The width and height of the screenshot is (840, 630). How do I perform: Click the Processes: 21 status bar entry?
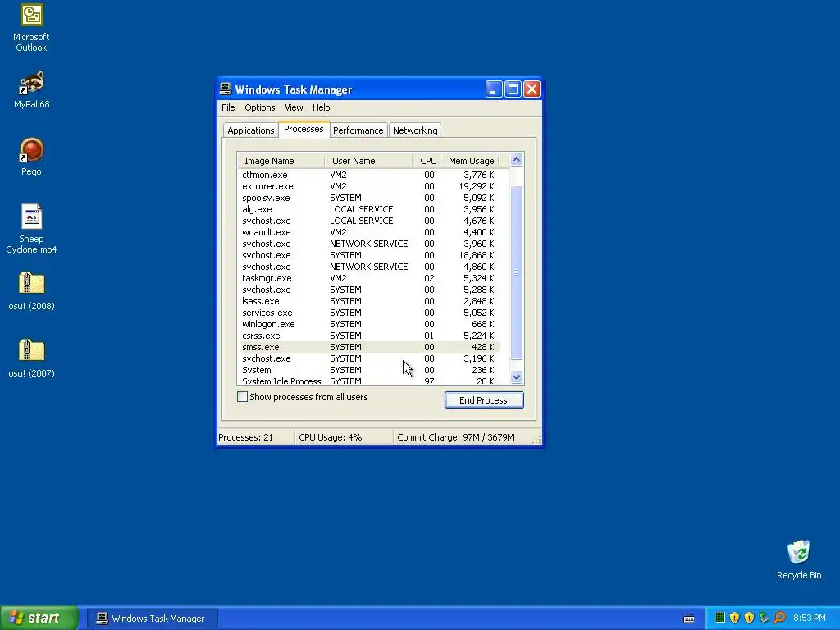[x=256, y=437]
